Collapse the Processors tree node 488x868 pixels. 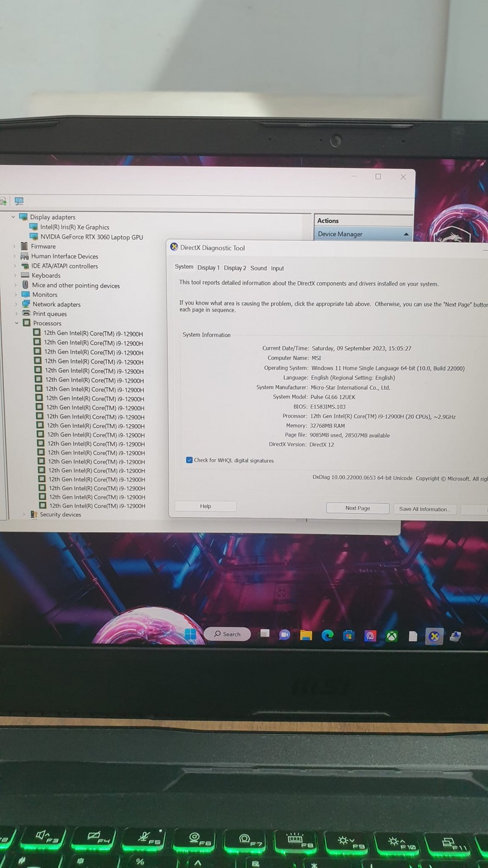17,323
